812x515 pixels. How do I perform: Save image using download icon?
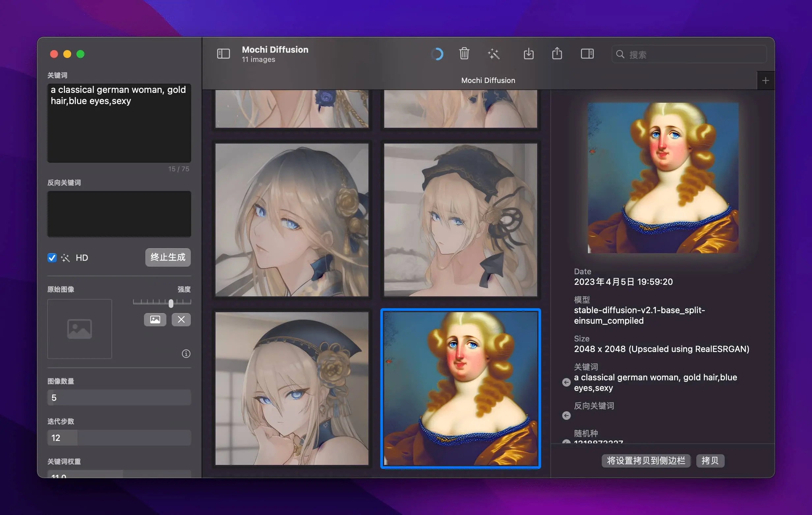click(x=528, y=54)
